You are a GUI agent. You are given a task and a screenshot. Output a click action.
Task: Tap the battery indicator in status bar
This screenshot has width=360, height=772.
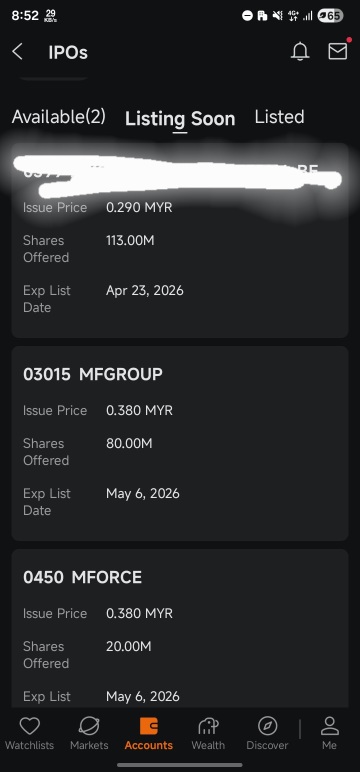(330, 16)
